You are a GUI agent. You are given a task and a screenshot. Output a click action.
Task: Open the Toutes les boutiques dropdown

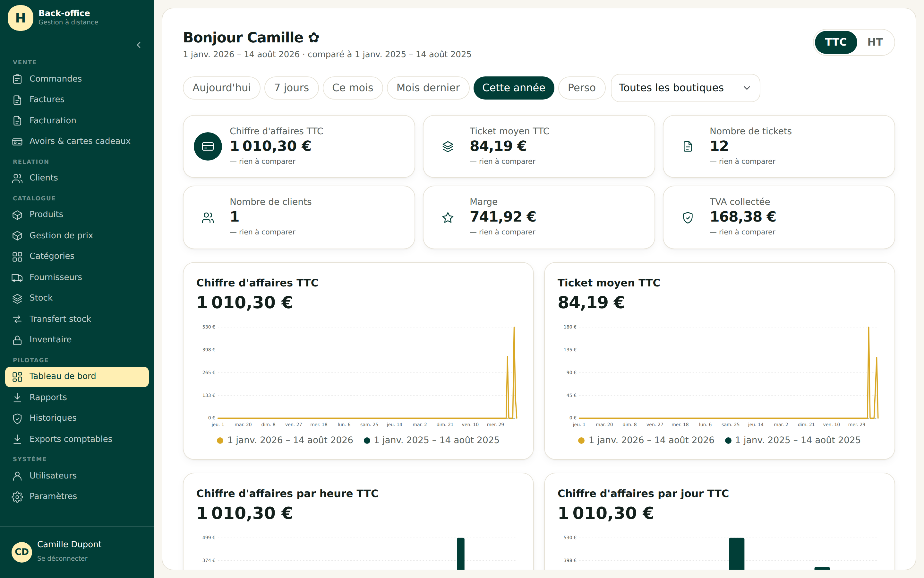point(685,88)
